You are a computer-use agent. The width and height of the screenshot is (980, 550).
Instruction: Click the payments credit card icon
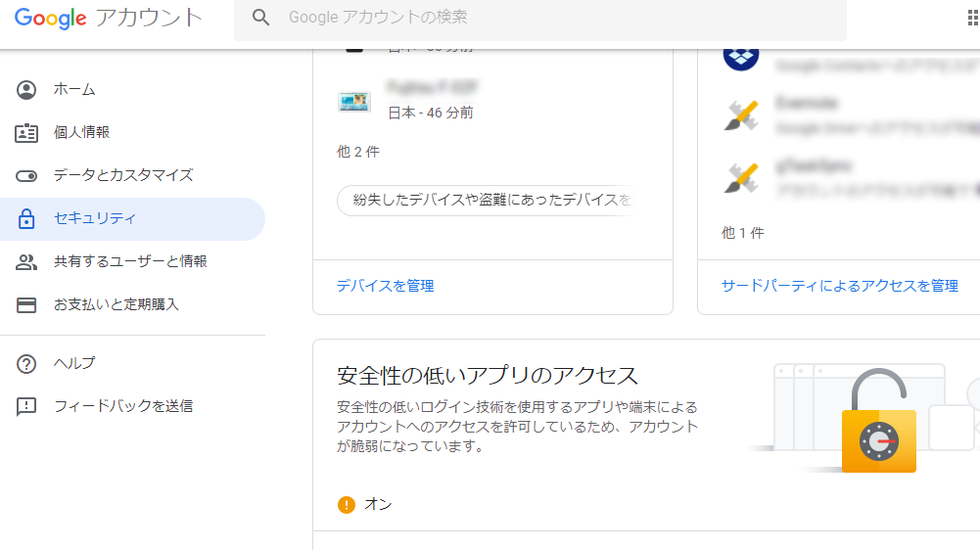26,305
